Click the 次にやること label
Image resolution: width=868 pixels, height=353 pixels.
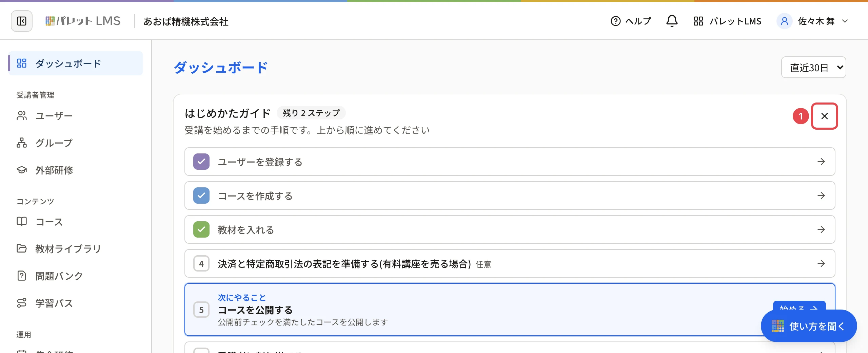pyautogui.click(x=242, y=298)
